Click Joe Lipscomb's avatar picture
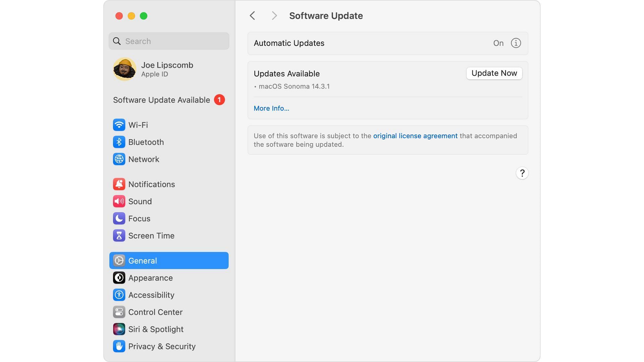The image size is (644, 362). [124, 69]
